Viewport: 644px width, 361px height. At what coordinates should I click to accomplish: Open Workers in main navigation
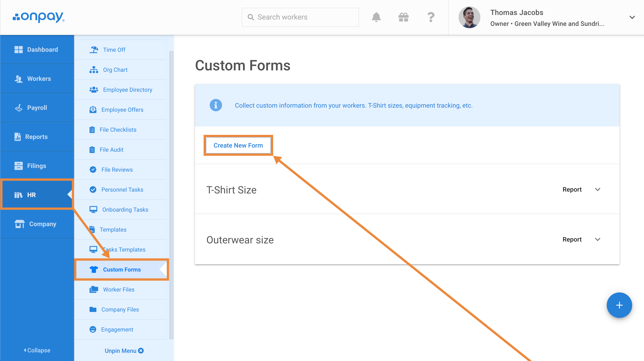(37, 79)
